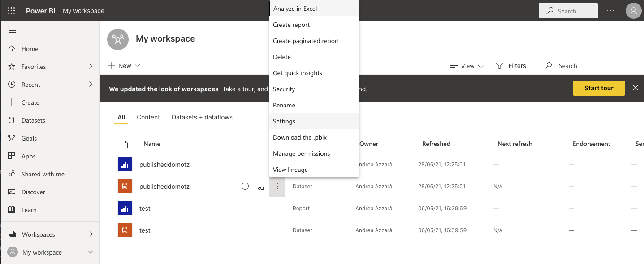Click the test dataset icon
Image resolution: width=644 pixels, height=264 pixels.
[125, 230]
